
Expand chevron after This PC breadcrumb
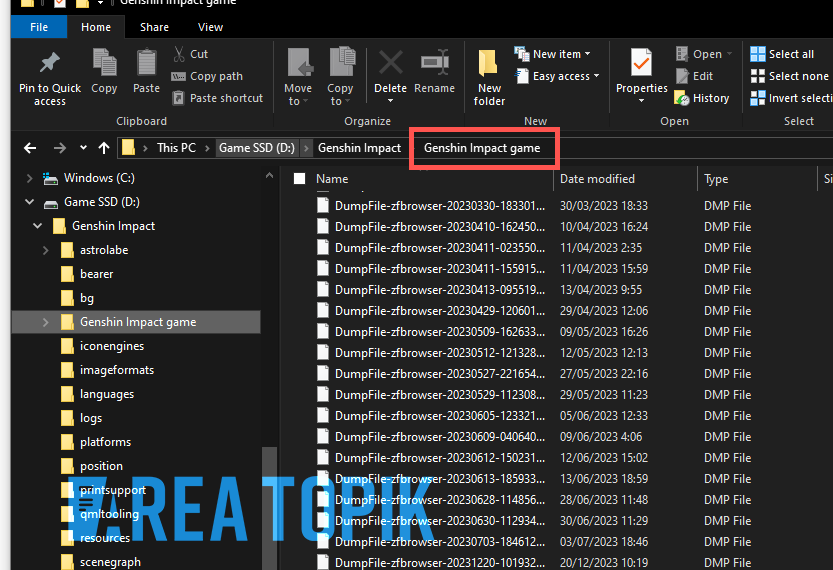(x=207, y=148)
